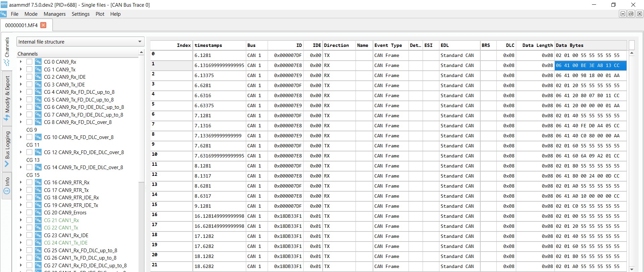Viewport: 644px width, 272px height.
Task: Expand the CG 21 CAN1_Rx node
Action: (x=21, y=220)
